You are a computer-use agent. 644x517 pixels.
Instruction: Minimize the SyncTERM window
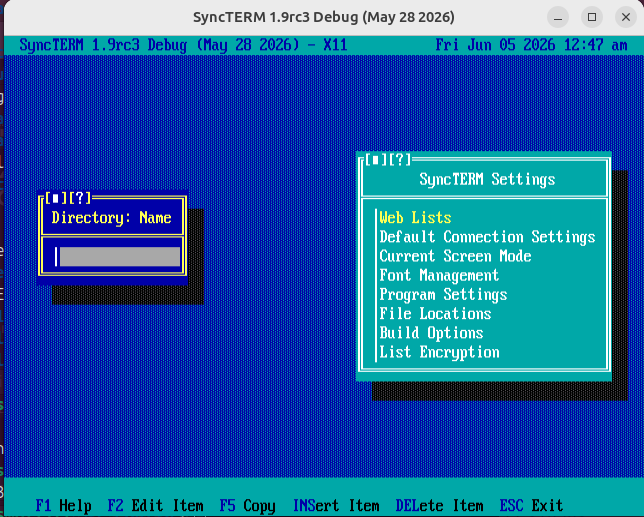[558, 17]
